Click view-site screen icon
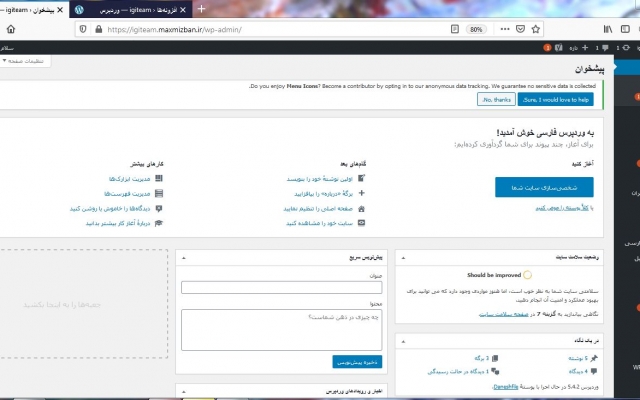This screenshot has height=400, width=640. [x=361, y=223]
